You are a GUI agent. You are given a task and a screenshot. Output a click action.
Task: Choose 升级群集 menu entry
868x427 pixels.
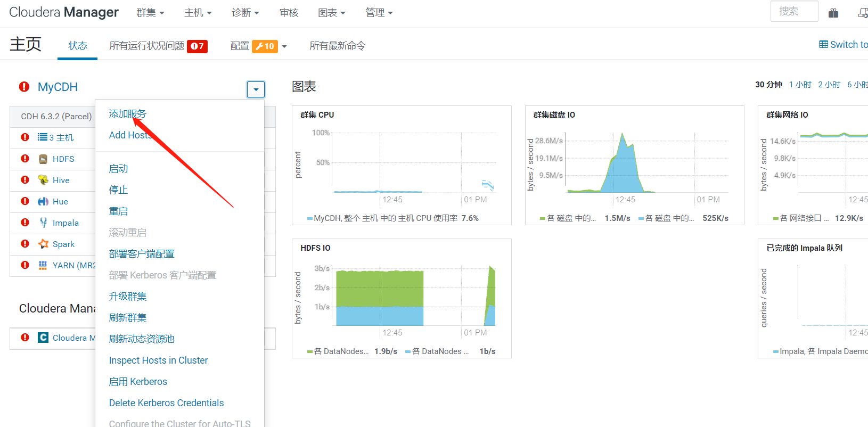[128, 297]
